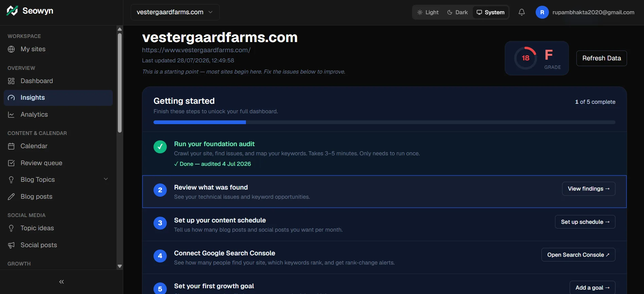Open the Analytics section
644x294 pixels.
58,115
